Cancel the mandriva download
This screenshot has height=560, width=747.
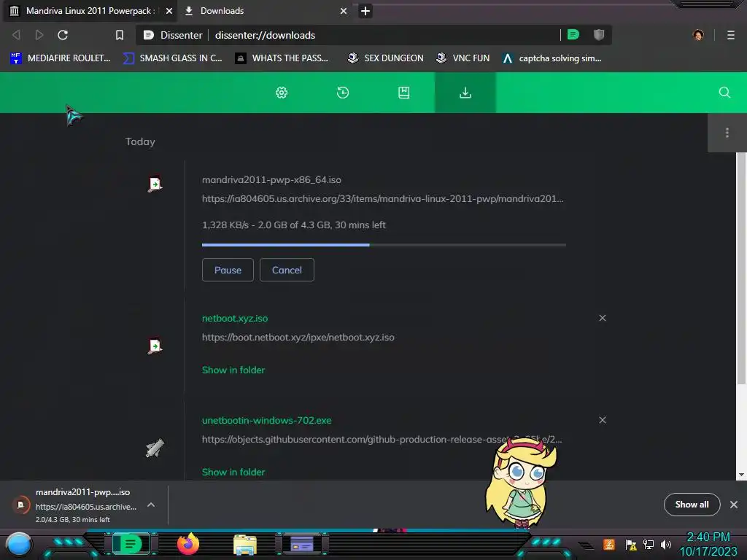click(287, 270)
